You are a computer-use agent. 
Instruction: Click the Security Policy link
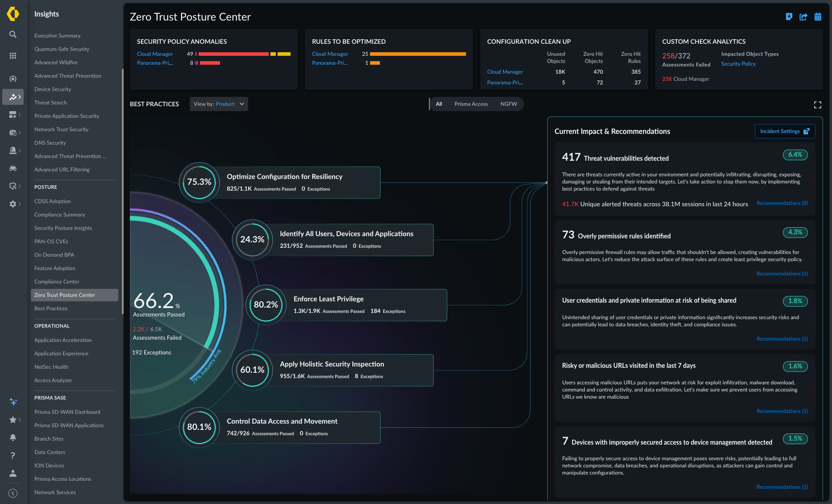click(738, 64)
